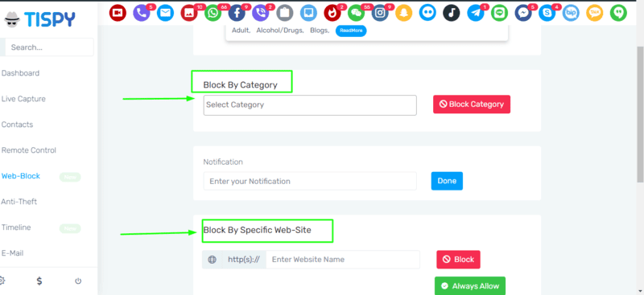Open Instagram icon in top bar

pyautogui.click(x=380, y=14)
